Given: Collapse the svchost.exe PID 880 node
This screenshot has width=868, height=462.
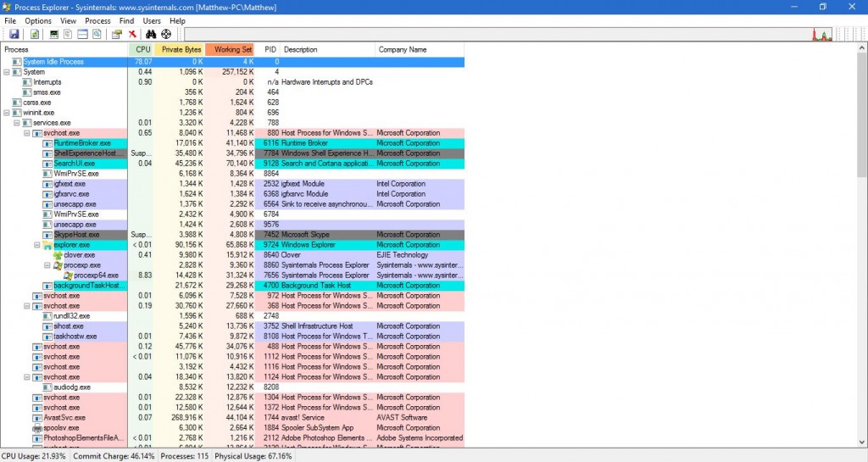Looking at the screenshot, I should (x=26, y=133).
